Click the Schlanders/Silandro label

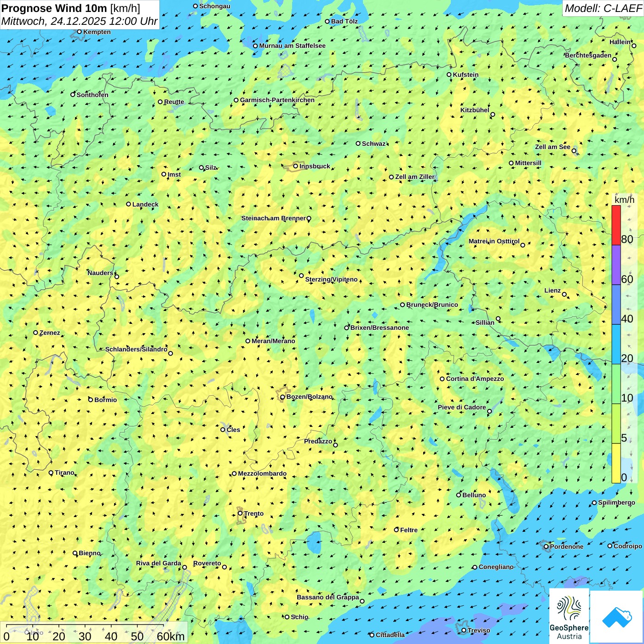[136, 349]
